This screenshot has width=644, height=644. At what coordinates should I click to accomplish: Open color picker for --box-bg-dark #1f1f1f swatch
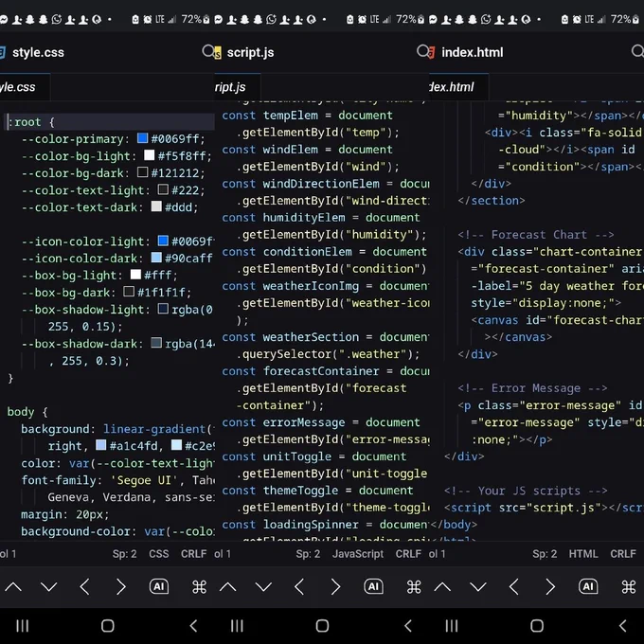coord(129,291)
